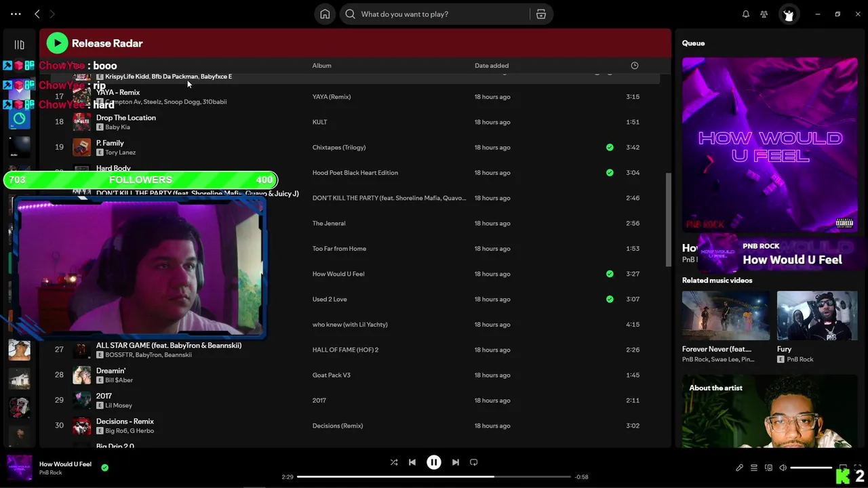Open the 'Fury' music video thumbnail
868x488 pixels.
[817, 315]
